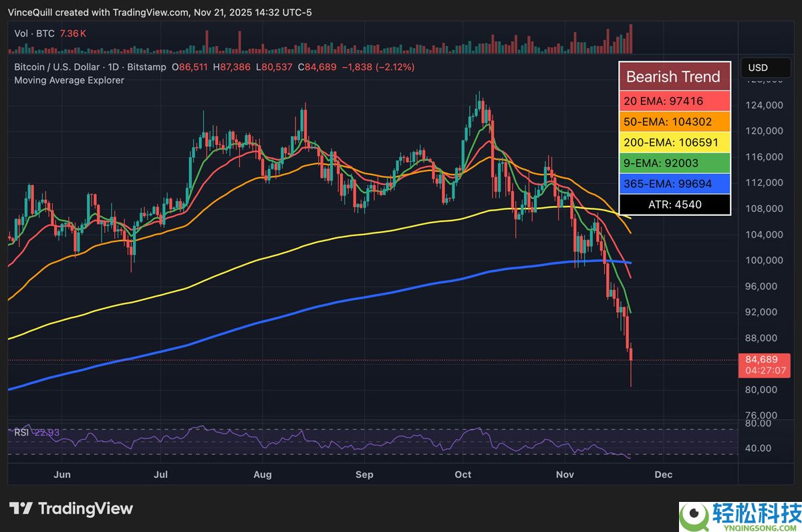Select the Vol · BTC volume indicator label
The height and width of the screenshot is (532, 802).
[33, 33]
